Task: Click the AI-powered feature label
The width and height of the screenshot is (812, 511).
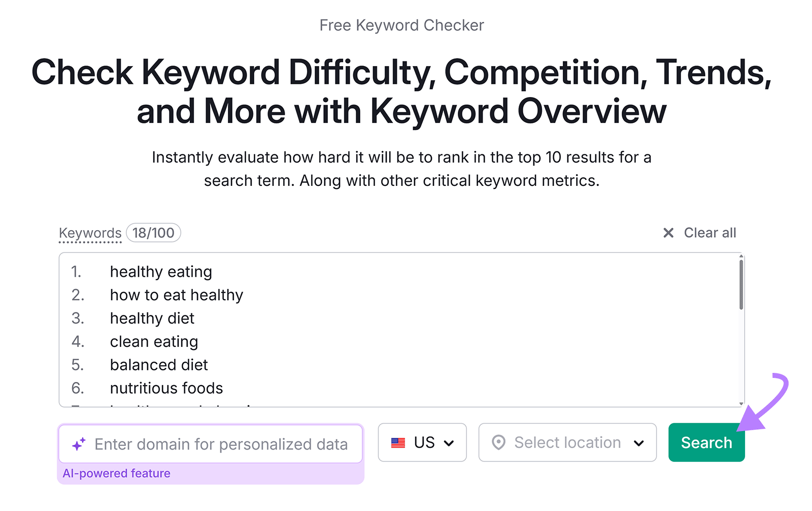Action: [x=116, y=473]
